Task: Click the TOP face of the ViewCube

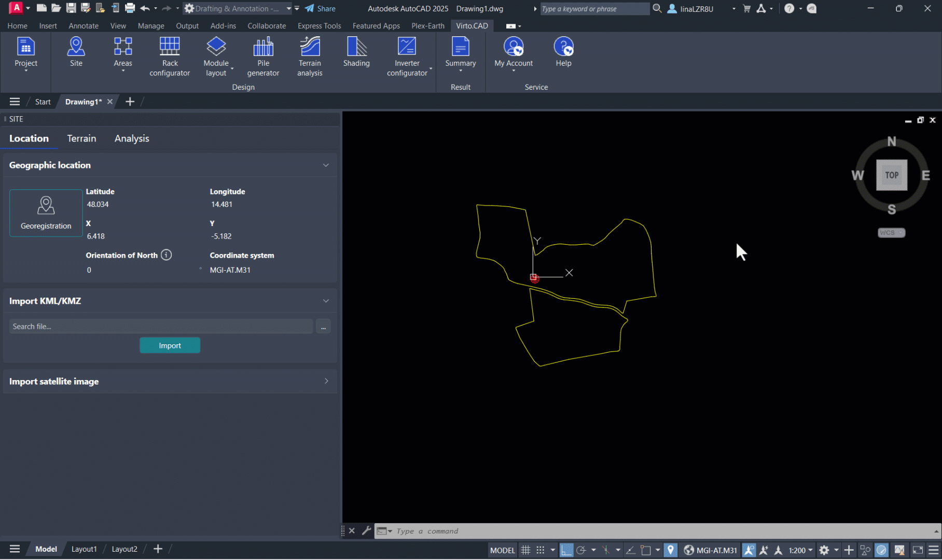Action: [x=892, y=175]
